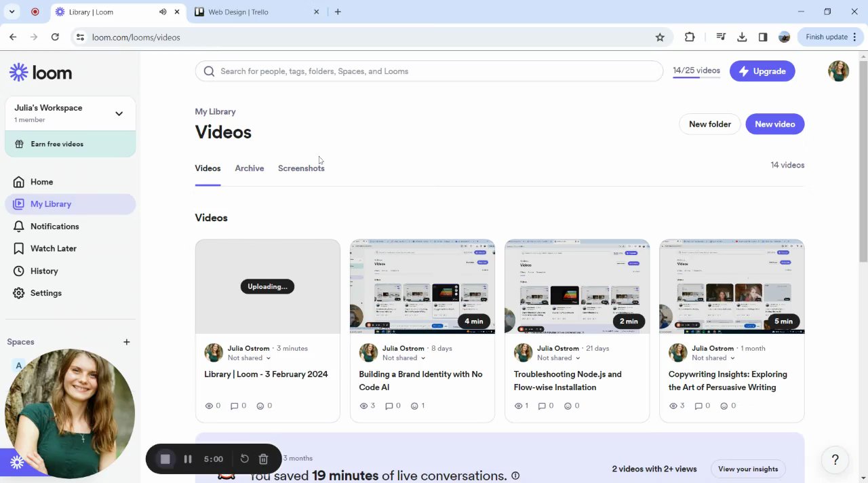Click the Upgrade button
The image size is (868, 483).
762,71
